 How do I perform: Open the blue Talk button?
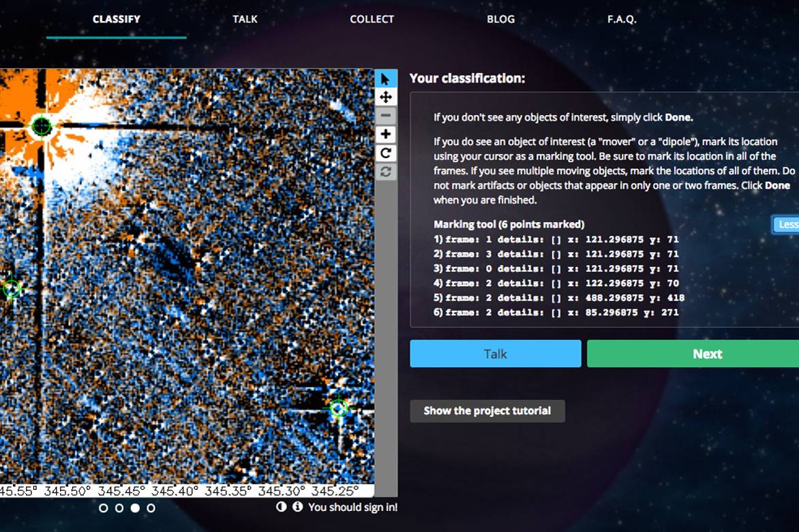click(x=495, y=354)
